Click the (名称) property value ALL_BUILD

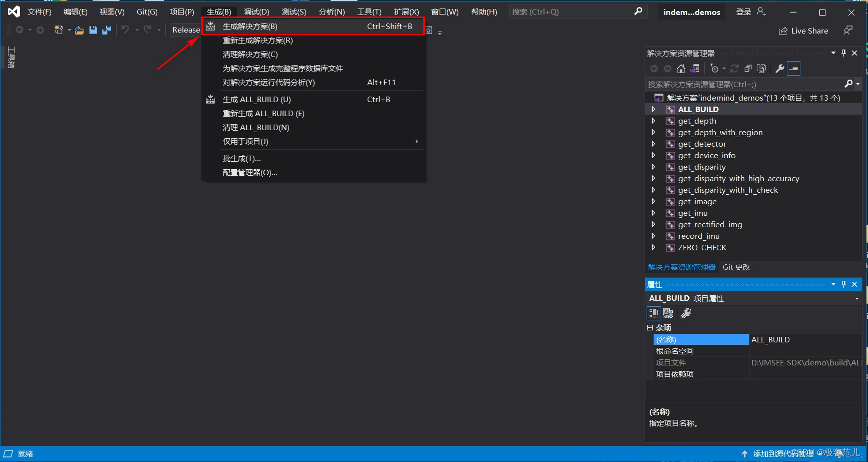coord(805,340)
